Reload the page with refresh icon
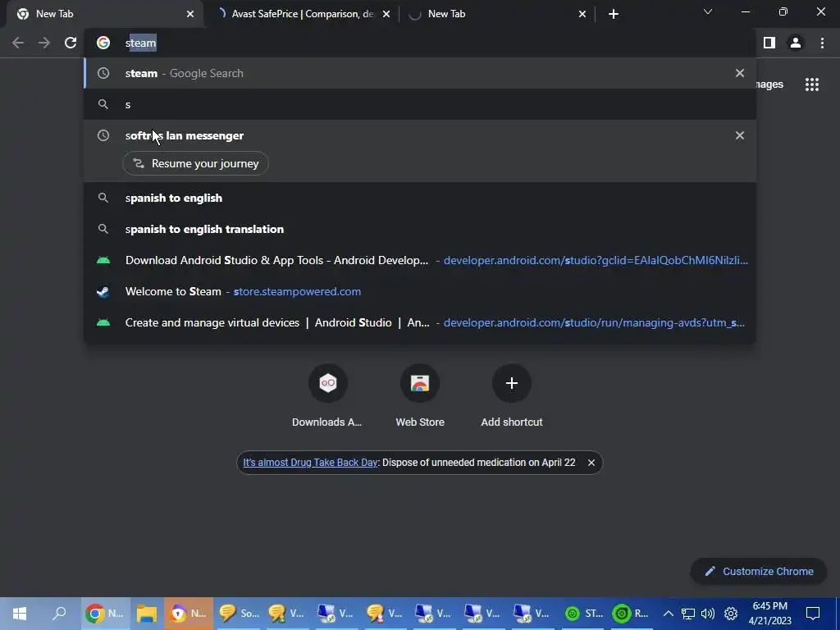 [71, 43]
